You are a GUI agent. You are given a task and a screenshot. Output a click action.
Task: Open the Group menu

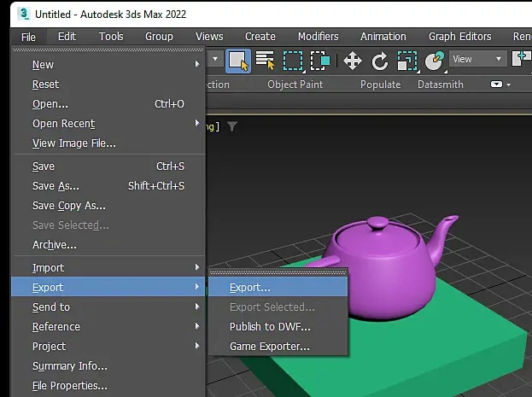click(159, 37)
